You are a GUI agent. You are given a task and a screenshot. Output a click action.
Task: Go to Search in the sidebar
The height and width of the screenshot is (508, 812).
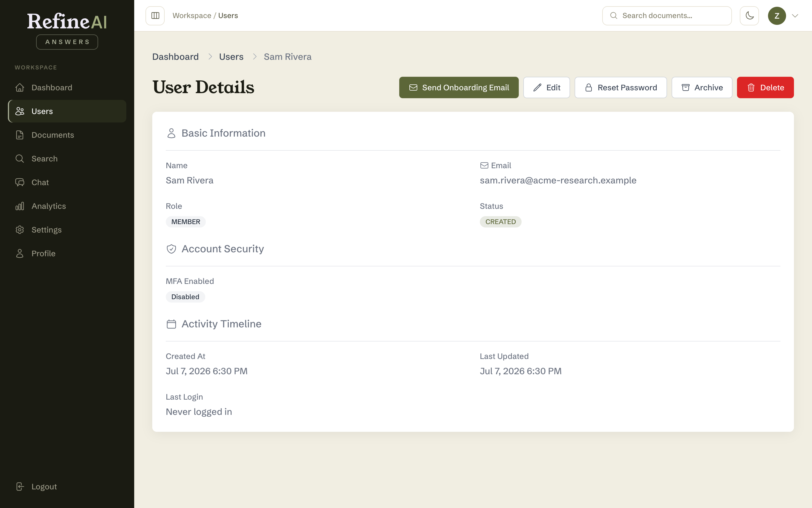click(x=67, y=159)
